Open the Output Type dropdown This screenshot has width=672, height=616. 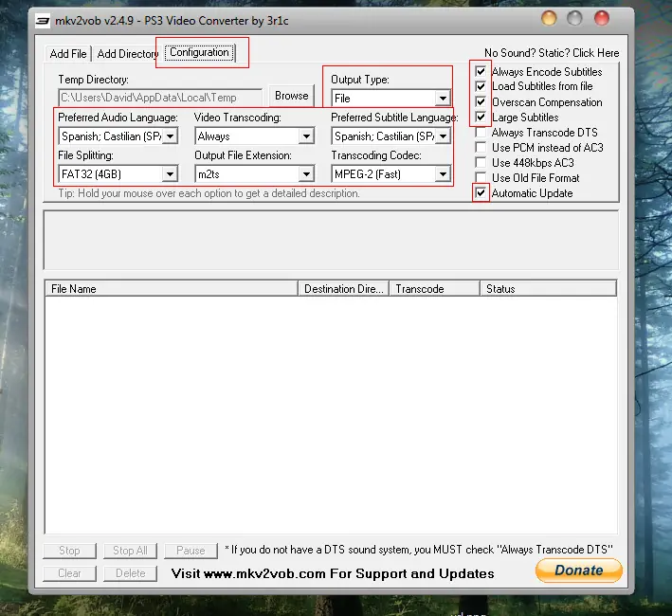coord(390,99)
